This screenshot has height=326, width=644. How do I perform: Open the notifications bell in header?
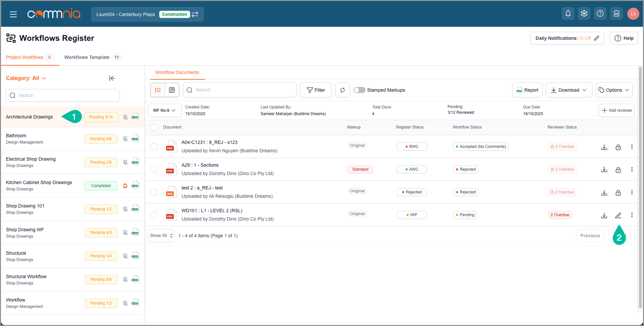point(568,14)
